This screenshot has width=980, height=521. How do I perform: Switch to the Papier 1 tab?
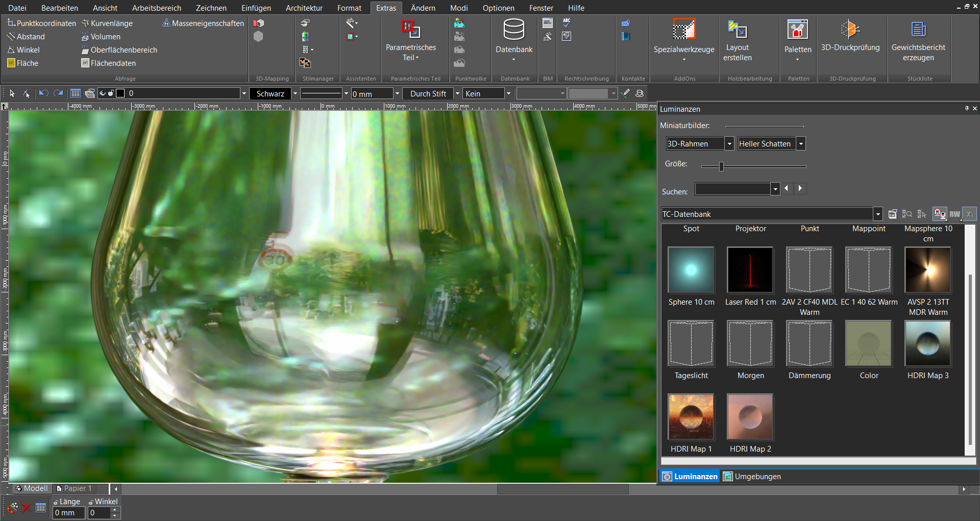coord(74,488)
